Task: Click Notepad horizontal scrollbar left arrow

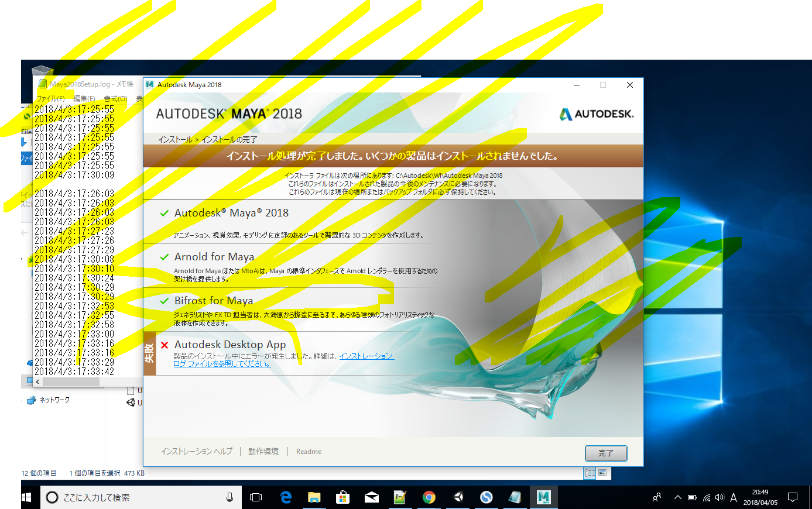Action: [x=38, y=381]
